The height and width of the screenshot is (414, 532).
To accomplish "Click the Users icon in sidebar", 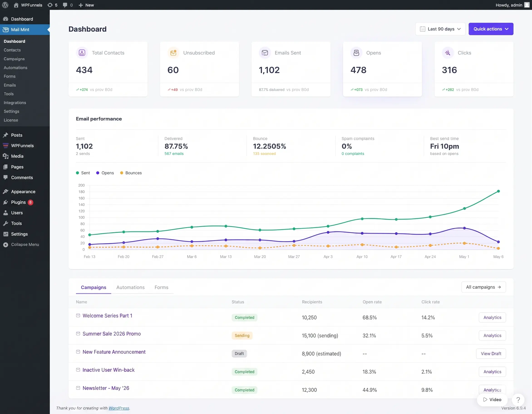I will click(x=6, y=213).
